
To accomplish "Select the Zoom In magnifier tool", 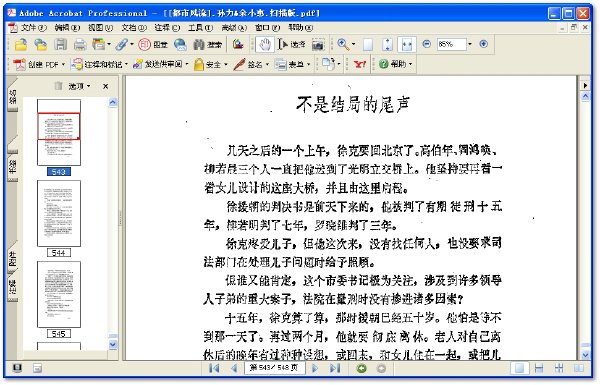I will point(343,45).
